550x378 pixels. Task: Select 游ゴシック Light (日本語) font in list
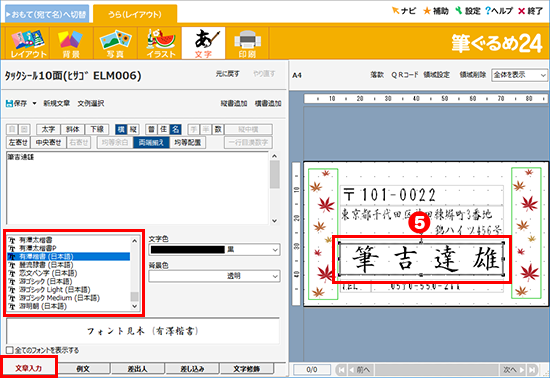tap(55, 290)
